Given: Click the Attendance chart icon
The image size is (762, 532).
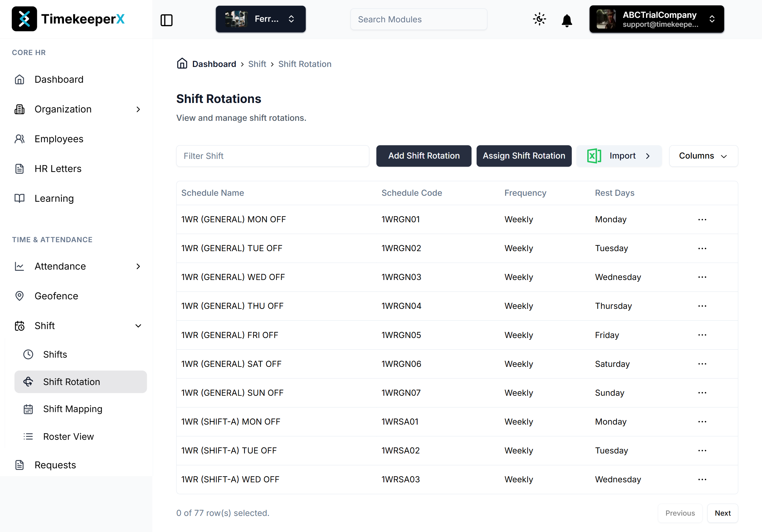Looking at the screenshot, I should pos(20,266).
